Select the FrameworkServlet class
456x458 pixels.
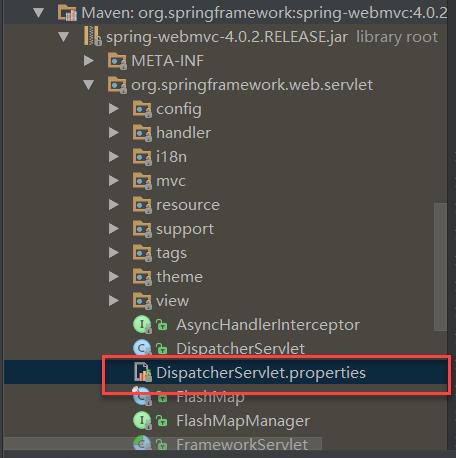pos(242,444)
